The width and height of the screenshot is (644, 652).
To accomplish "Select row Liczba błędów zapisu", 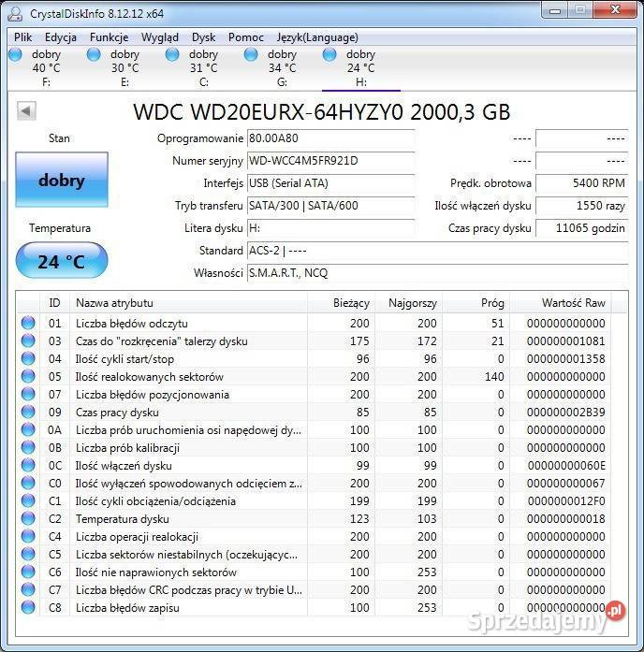I will (x=314, y=607).
